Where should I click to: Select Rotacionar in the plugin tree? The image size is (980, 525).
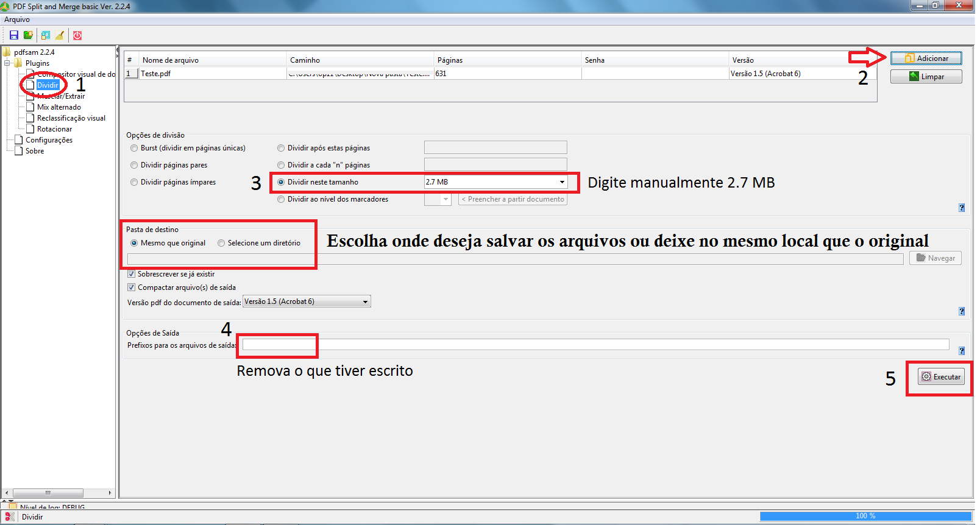coord(54,129)
